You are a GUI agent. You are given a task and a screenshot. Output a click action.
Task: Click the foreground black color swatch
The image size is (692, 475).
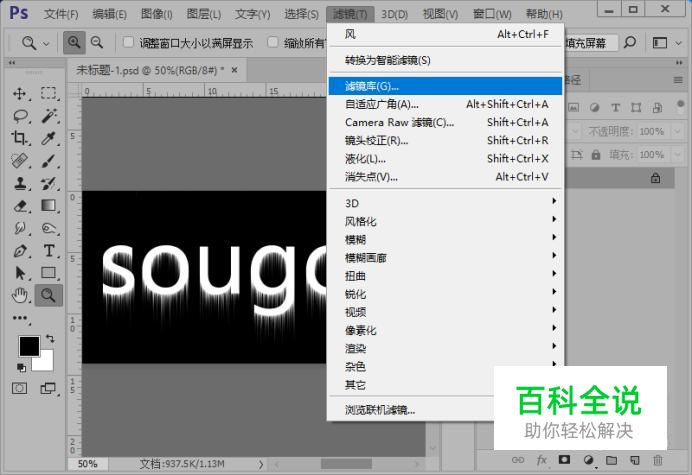click(x=29, y=346)
